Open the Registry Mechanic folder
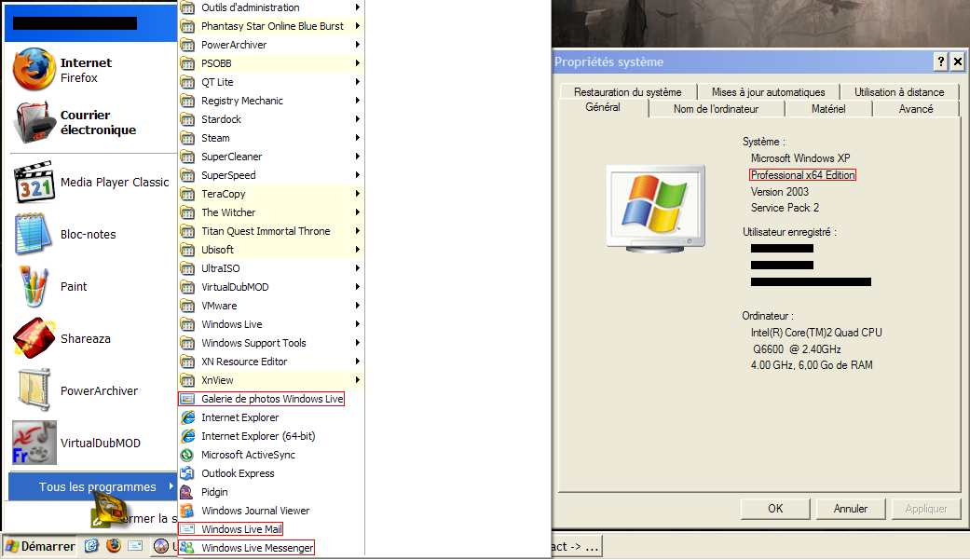 (271, 101)
